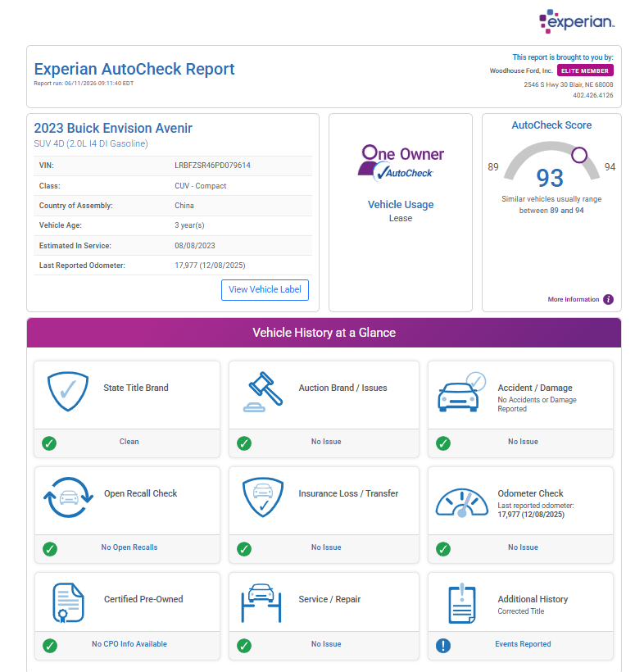Click the Insurance Loss shield car icon
The width and height of the screenshot is (635, 672).
coord(263,497)
